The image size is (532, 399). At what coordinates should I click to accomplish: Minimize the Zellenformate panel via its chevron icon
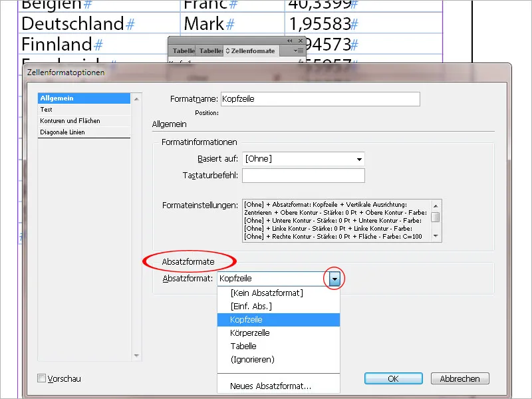pyautogui.click(x=227, y=50)
